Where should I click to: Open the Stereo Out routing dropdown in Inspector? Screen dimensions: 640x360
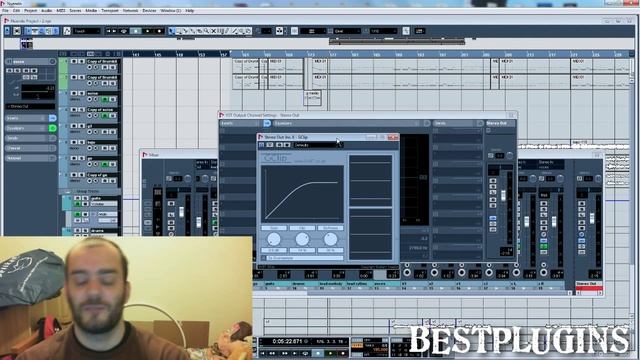coord(30,107)
